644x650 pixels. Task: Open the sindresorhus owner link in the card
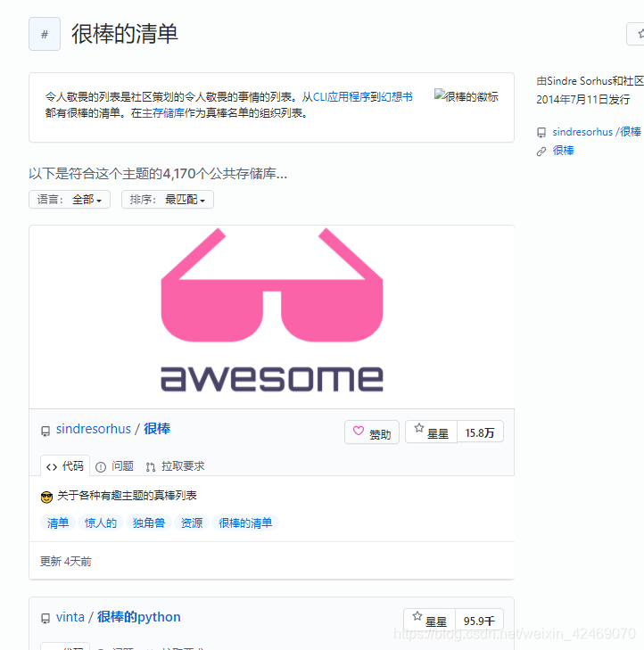94,429
